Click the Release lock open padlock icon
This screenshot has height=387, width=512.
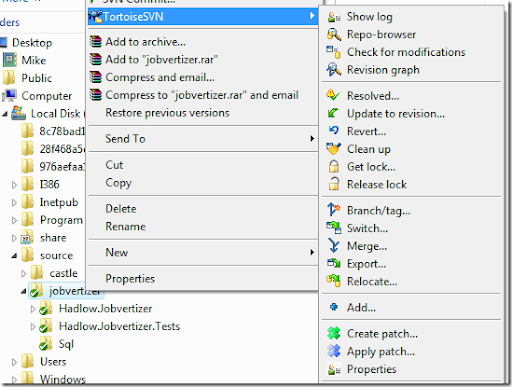point(334,184)
